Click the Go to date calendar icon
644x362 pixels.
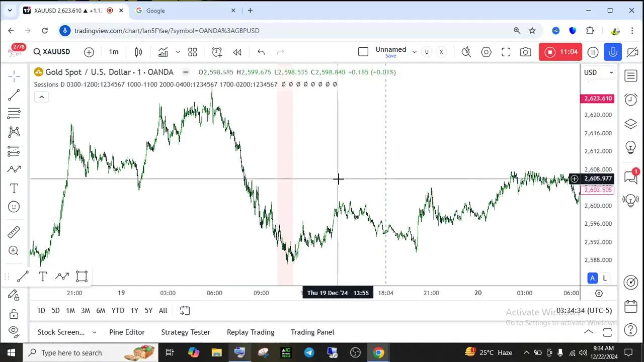click(x=185, y=311)
